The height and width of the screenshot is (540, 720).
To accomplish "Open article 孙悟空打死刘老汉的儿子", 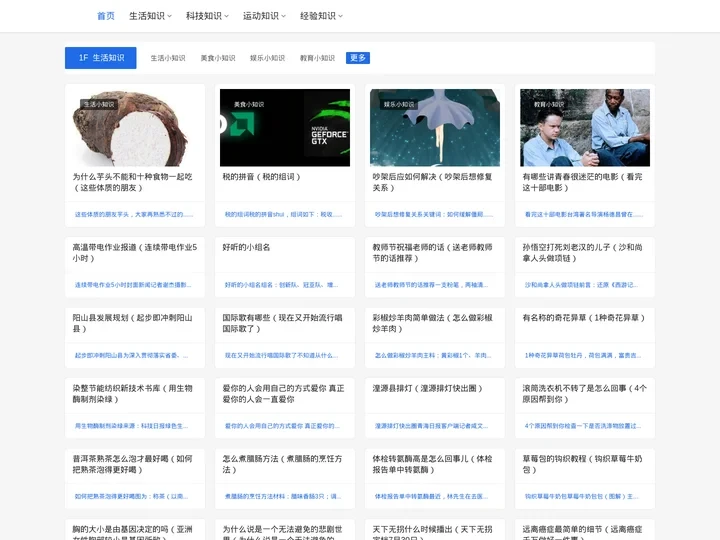I will [x=582, y=253].
